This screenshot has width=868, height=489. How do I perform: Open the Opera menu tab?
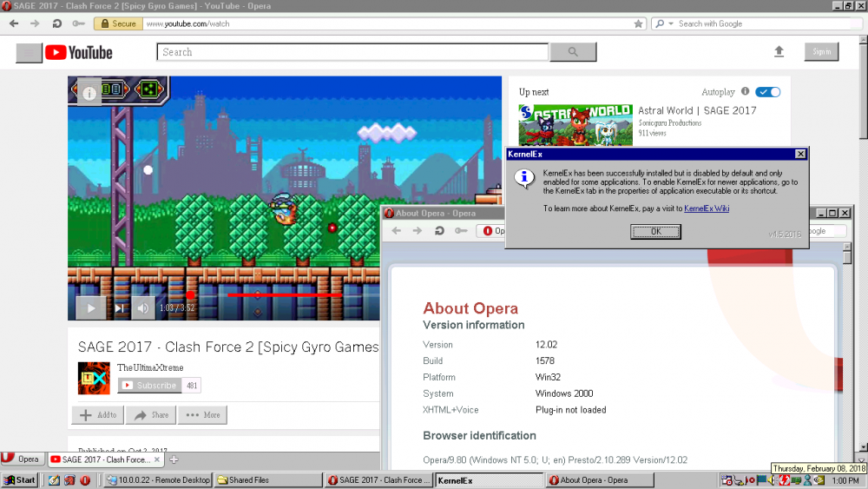[x=21, y=459]
